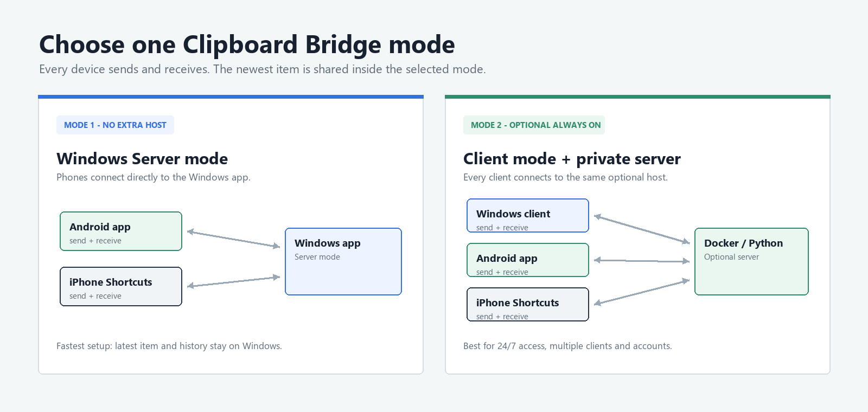Viewport: 868px width, 412px height.
Task: Select the Android app box in Mode 2
Action: click(528, 260)
